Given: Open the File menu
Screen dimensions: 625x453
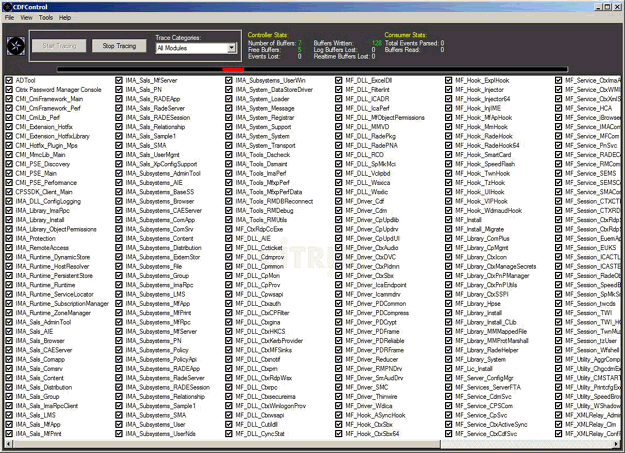Looking at the screenshot, I should click(x=9, y=18).
